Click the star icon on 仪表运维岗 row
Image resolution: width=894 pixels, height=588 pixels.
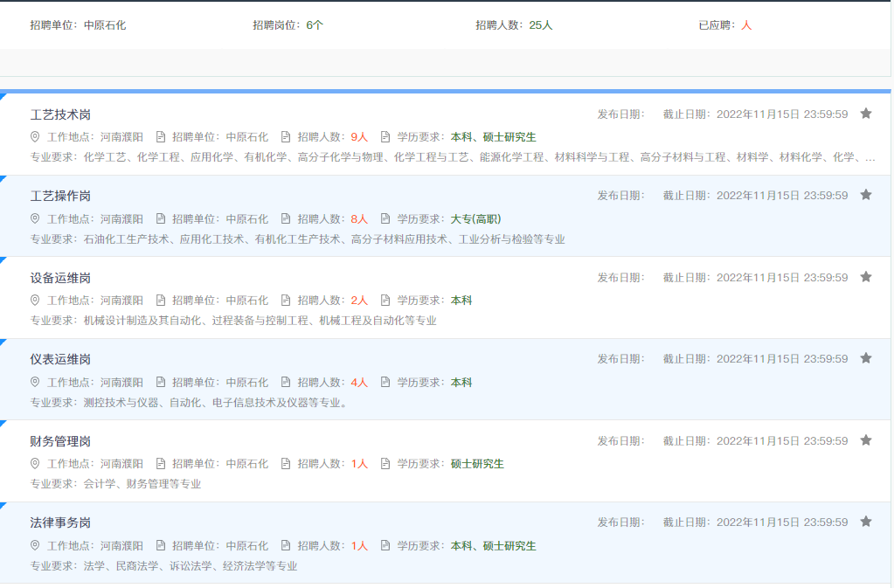click(x=866, y=358)
